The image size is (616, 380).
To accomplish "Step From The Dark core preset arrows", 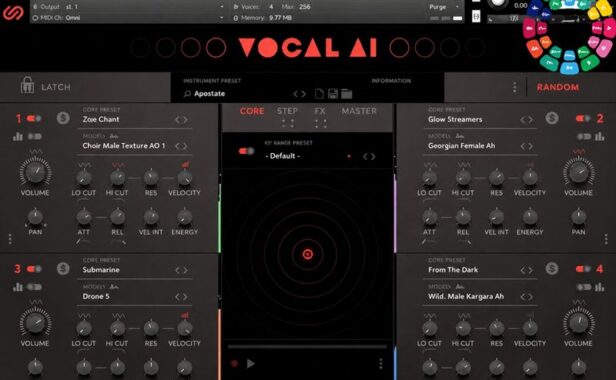I will (x=526, y=270).
